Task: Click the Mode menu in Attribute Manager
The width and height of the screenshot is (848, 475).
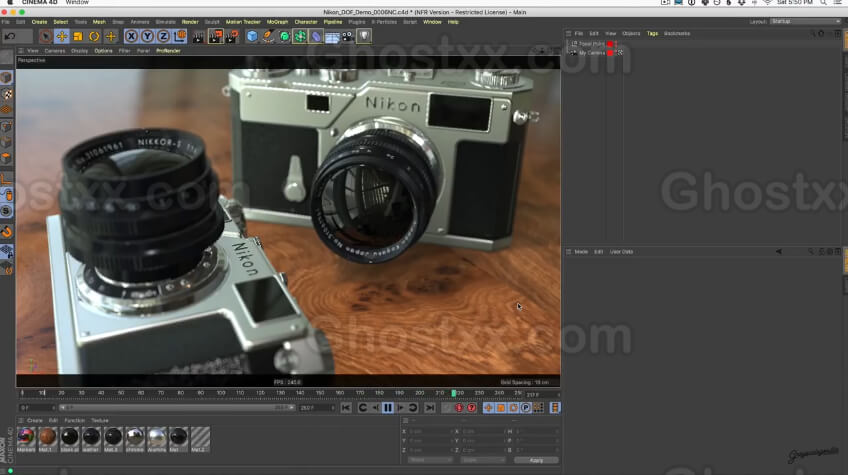Action: tap(581, 252)
